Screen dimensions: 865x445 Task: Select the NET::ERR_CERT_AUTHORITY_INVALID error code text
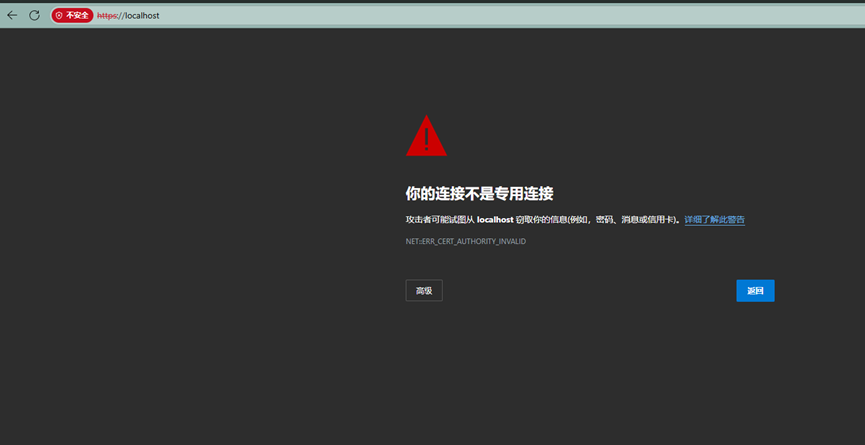point(466,242)
